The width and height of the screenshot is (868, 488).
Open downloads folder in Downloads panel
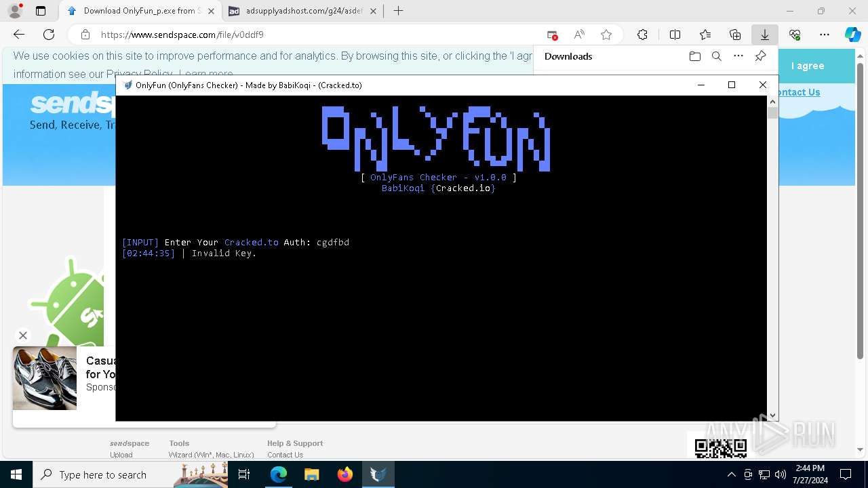(694, 56)
